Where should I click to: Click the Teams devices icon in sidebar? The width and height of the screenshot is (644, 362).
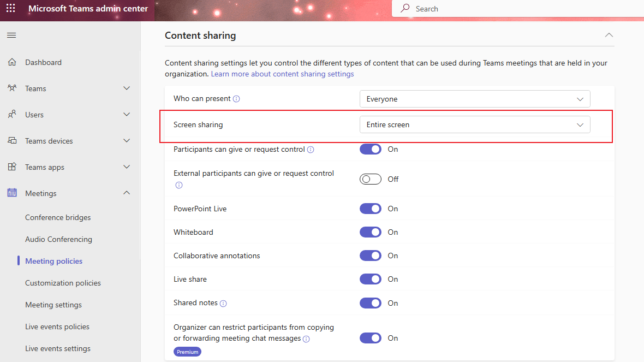click(11, 141)
